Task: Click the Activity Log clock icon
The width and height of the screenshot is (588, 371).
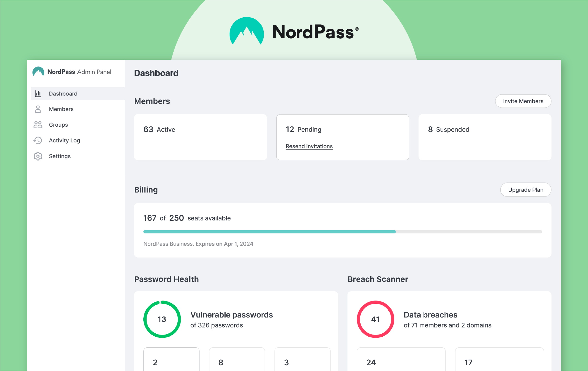Action: point(38,141)
